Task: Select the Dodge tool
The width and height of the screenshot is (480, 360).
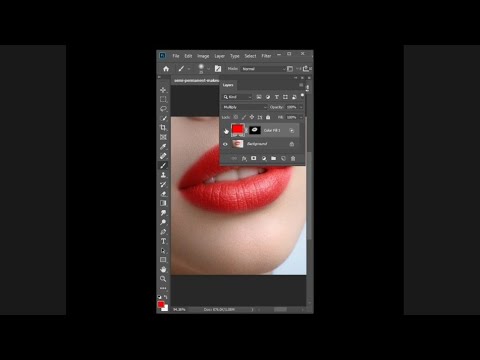Action: click(x=163, y=222)
